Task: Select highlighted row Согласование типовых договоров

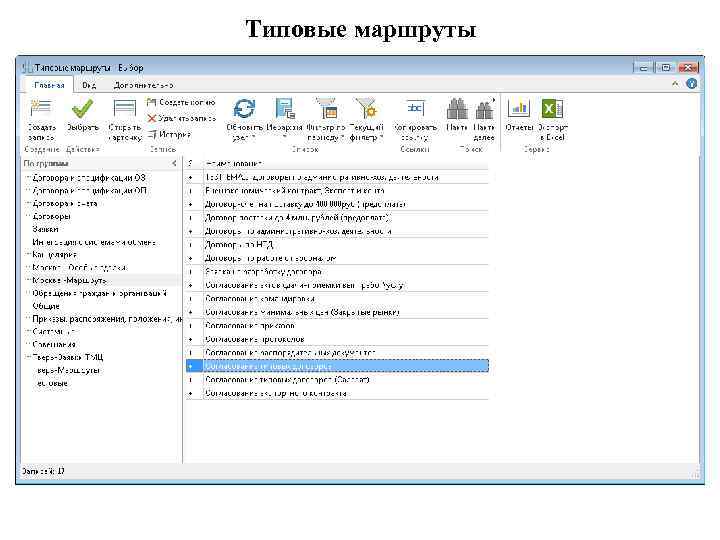Action: 338,366
